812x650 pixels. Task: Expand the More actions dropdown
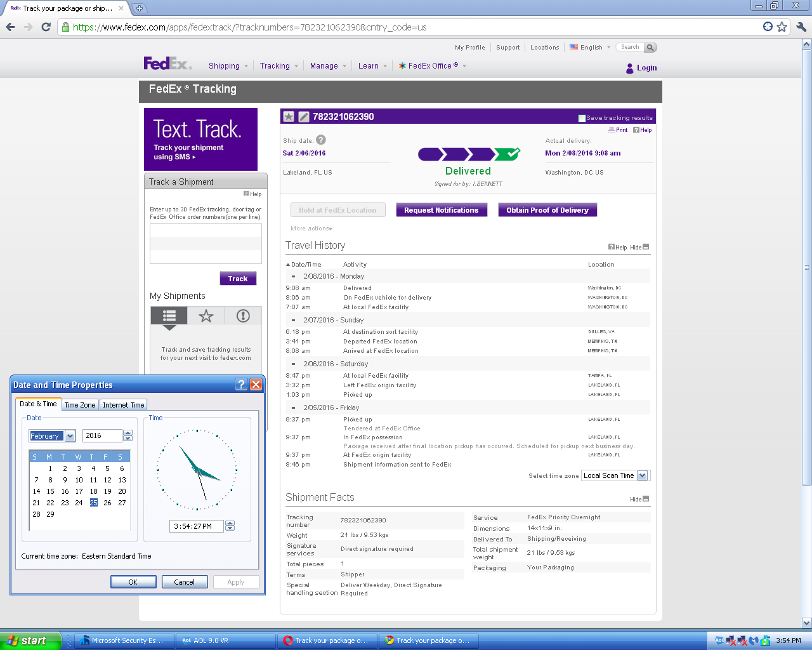pos(311,229)
